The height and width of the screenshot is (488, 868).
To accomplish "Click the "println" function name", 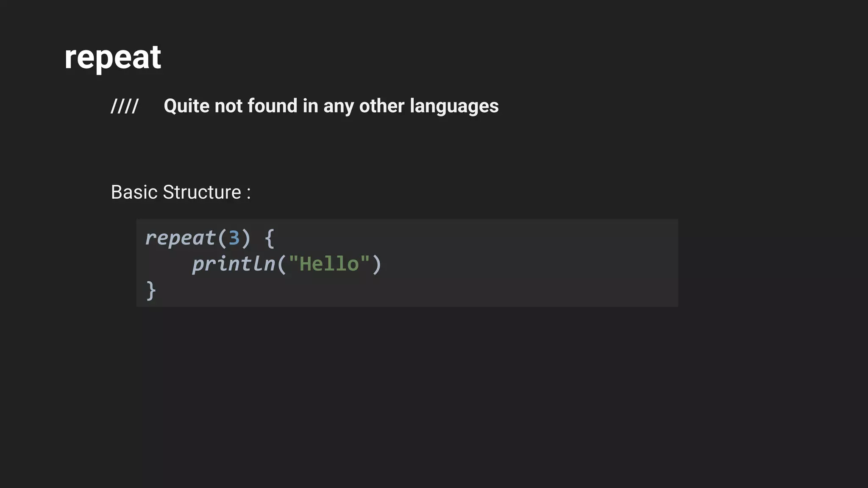I will click(x=234, y=264).
